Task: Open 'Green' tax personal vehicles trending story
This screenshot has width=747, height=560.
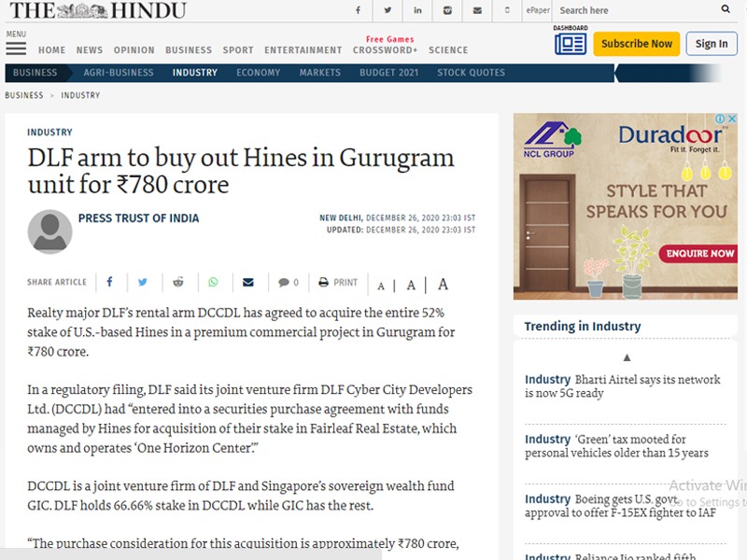Action: point(617,446)
